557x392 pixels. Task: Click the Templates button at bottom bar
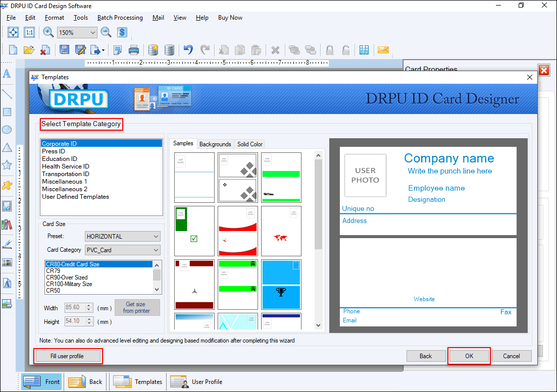point(138,382)
